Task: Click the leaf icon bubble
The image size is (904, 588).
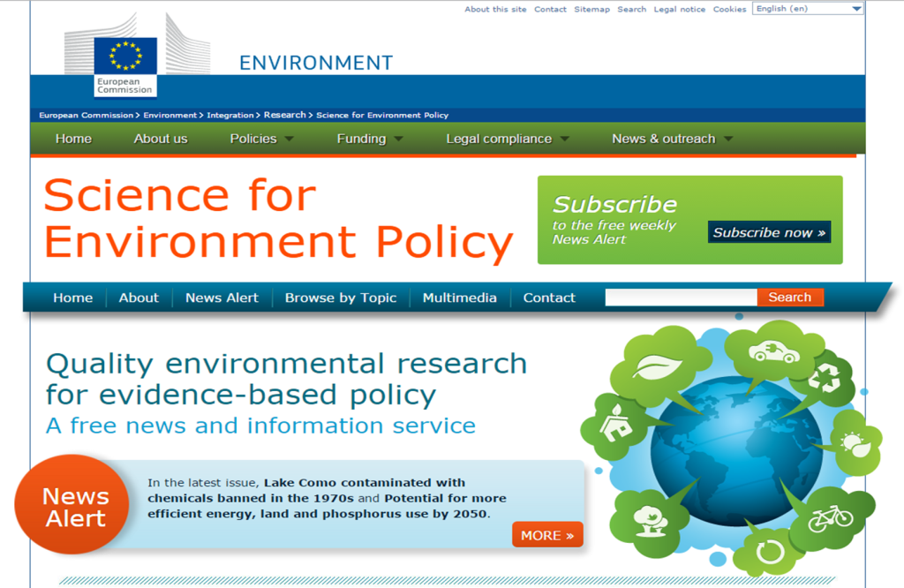Action: pyautogui.click(x=656, y=366)
